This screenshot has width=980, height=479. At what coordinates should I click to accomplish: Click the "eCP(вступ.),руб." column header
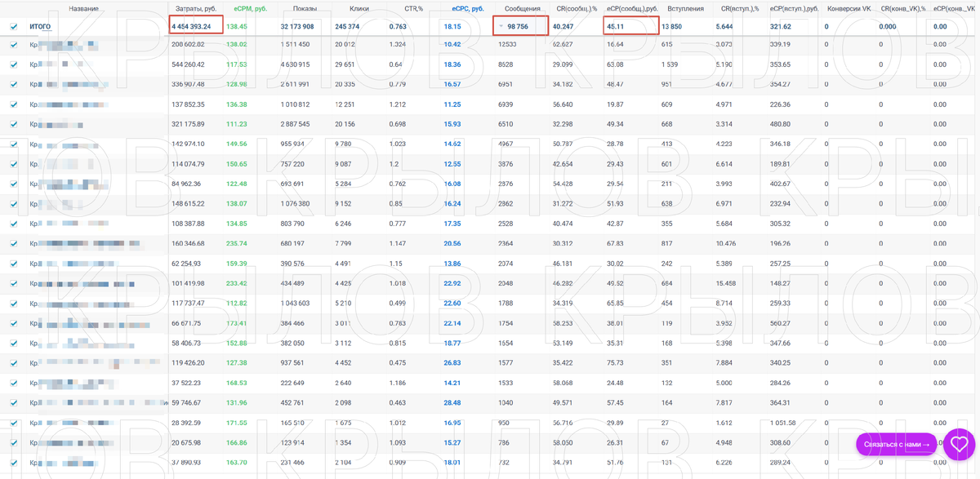794,9
